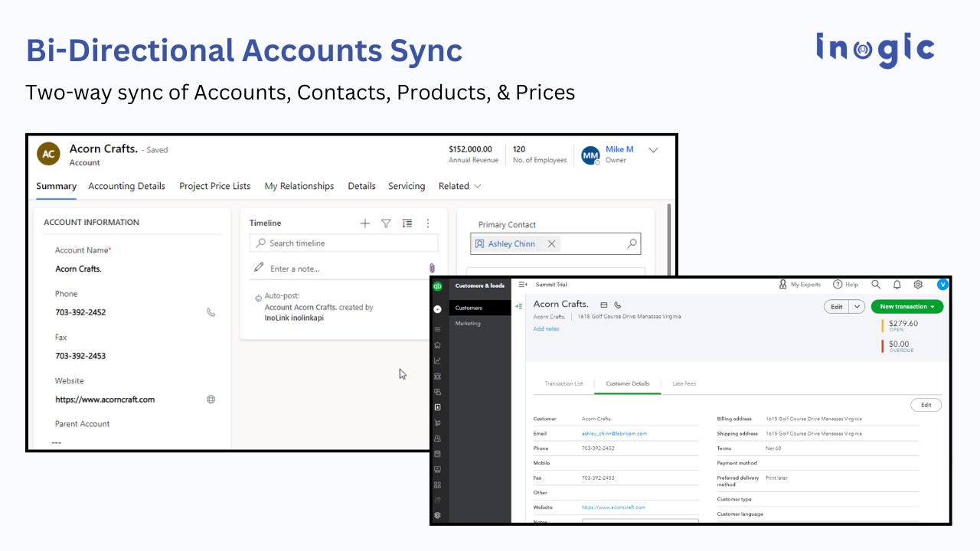Click the QuickBooks plus New circle icon

click(x=437, y=309)
